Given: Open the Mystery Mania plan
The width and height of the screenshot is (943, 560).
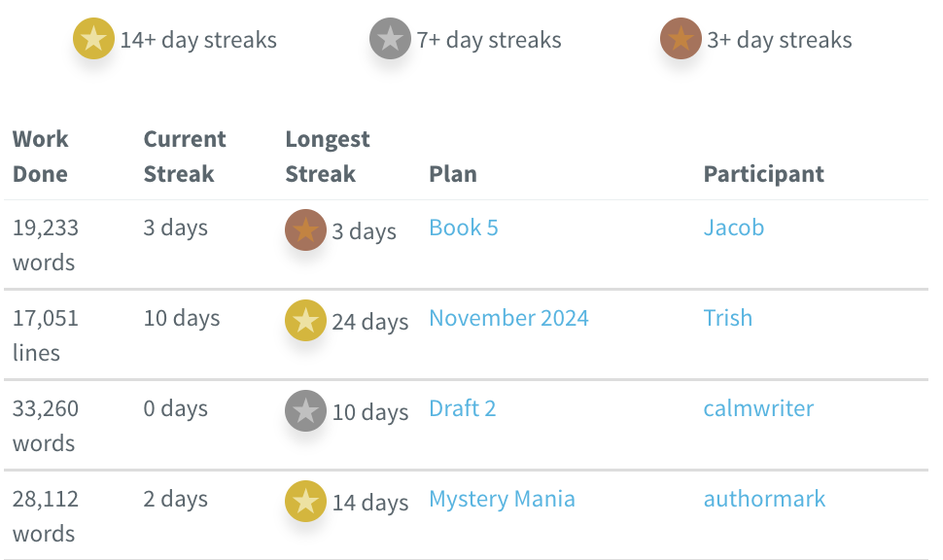Looking at the screenshot, I should click(502, 499).
